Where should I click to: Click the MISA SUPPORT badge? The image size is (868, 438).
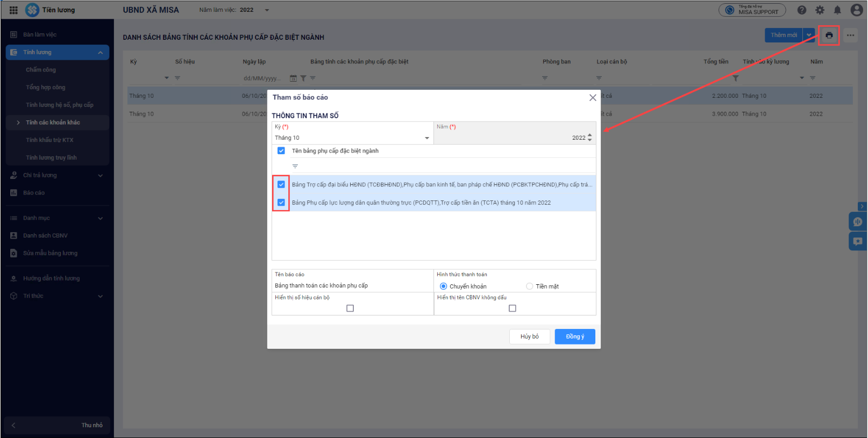click(x=752, y=10)
